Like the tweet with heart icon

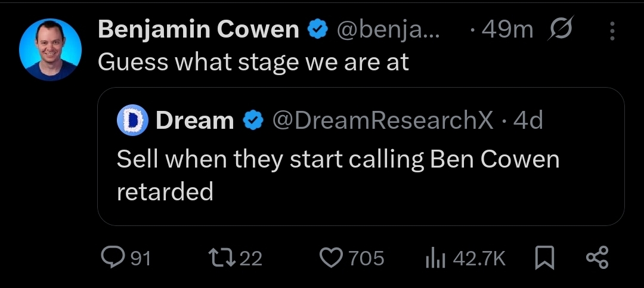[331, 258]
